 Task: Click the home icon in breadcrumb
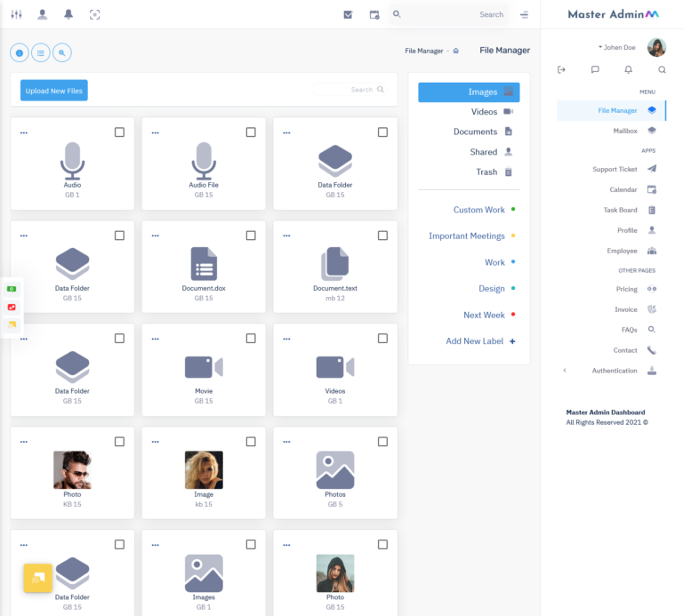(456, 51)
